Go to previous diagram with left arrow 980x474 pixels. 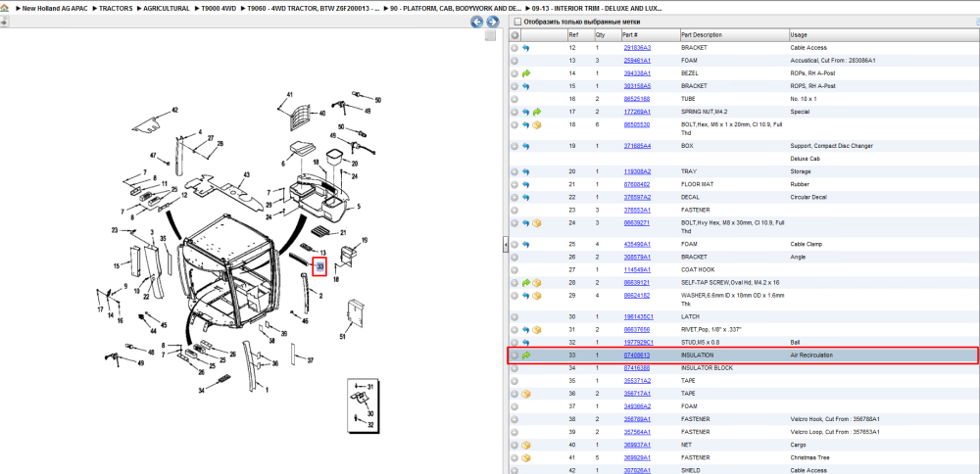(477, 23)
